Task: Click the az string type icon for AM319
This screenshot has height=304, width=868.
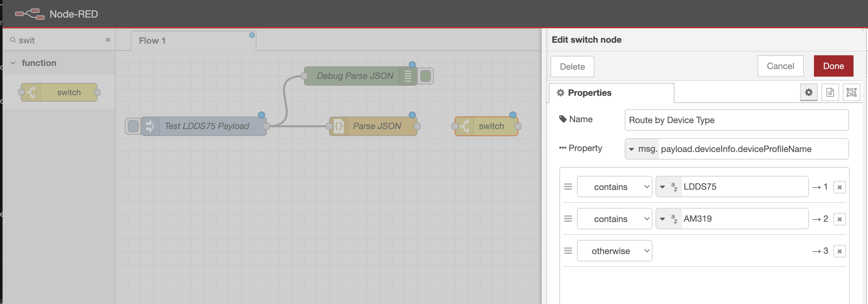Action: pyautogui.click(x=674, y=219)
